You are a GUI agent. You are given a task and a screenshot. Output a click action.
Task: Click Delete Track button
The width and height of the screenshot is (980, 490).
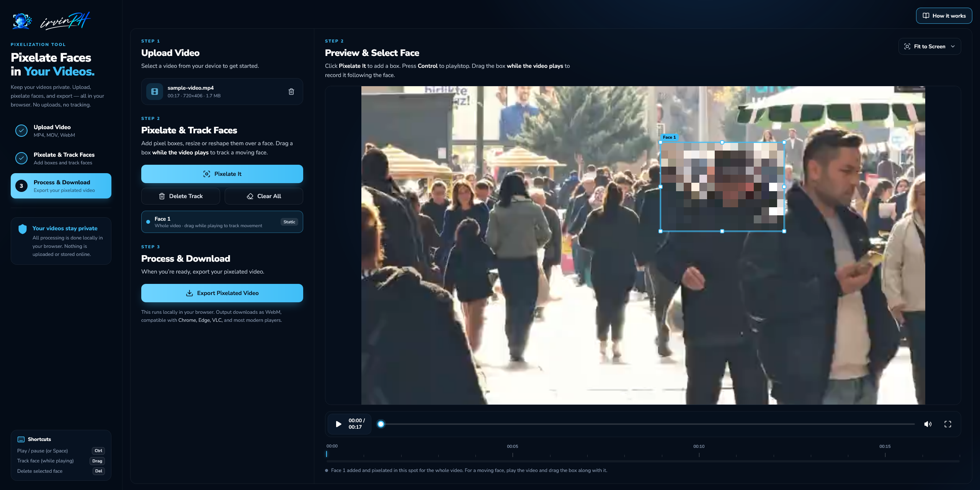(181, 196)
